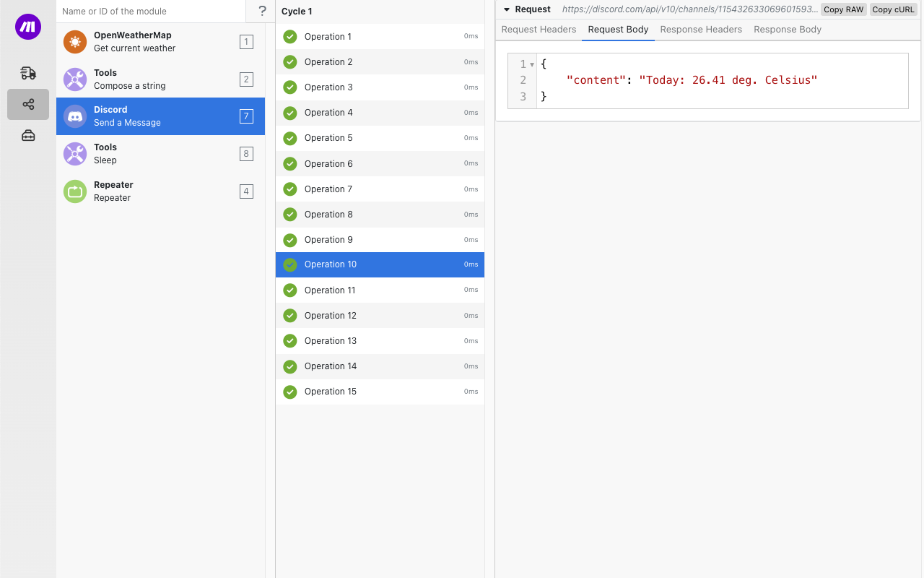Select Operation 4 row
924x578 pixels.
click(380, 113)
